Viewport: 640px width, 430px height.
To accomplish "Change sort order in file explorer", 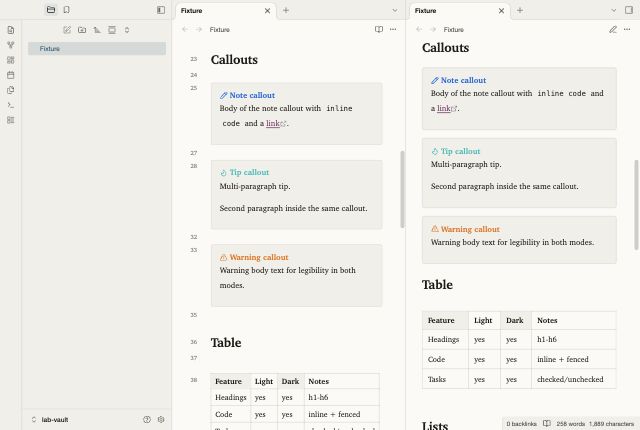I will tap(97, 30).
